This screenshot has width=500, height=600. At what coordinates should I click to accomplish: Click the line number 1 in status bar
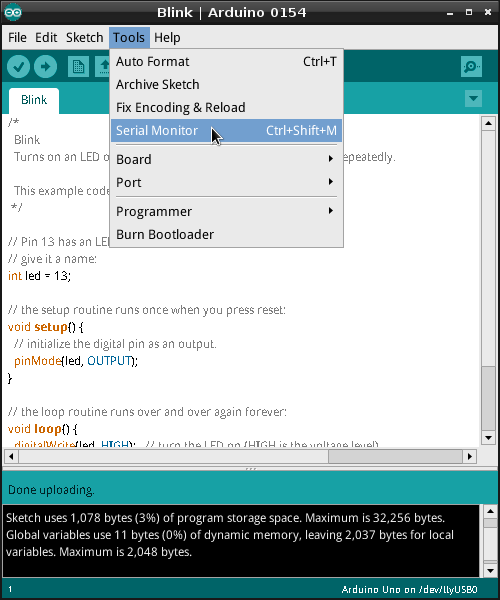point(10,589)
